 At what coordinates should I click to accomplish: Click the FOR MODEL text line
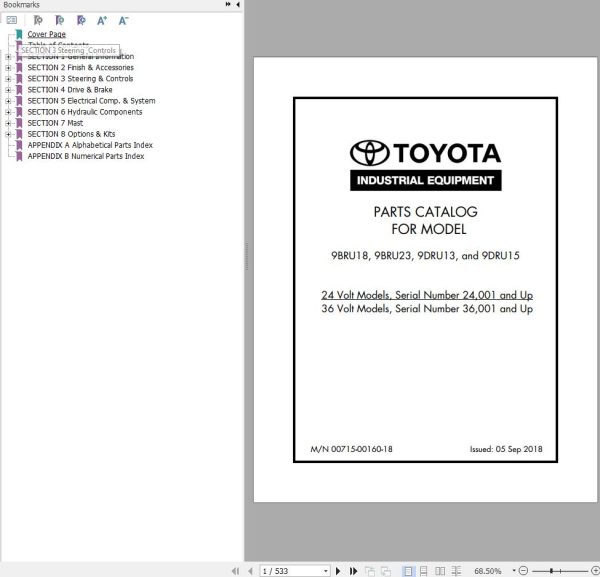(x=429, y=229)
